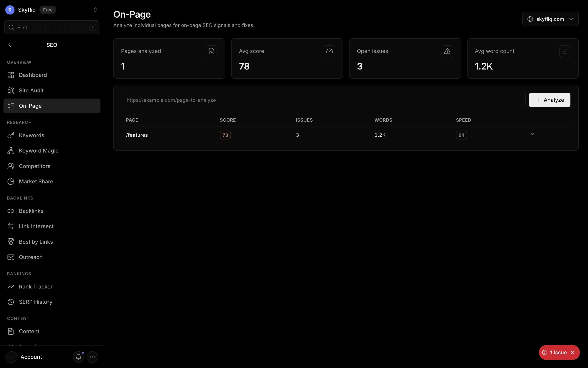This screenshot has width=588, height=368.
Task: Open the Dashboard page from sidebar
Action: [52, 75]
